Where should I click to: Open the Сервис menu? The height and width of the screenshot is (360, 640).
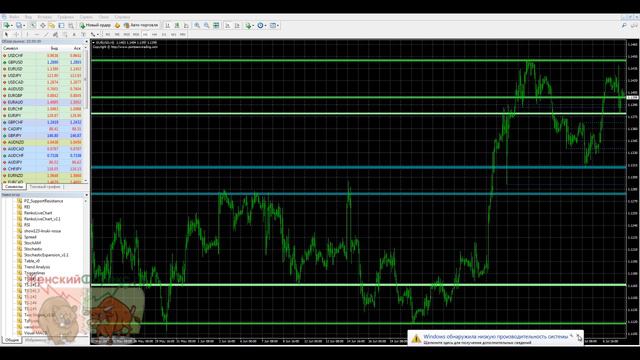(x=86, y=17)
